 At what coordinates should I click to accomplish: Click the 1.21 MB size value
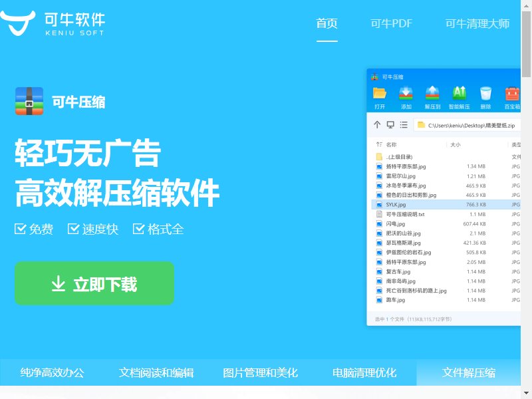(476, 176)
